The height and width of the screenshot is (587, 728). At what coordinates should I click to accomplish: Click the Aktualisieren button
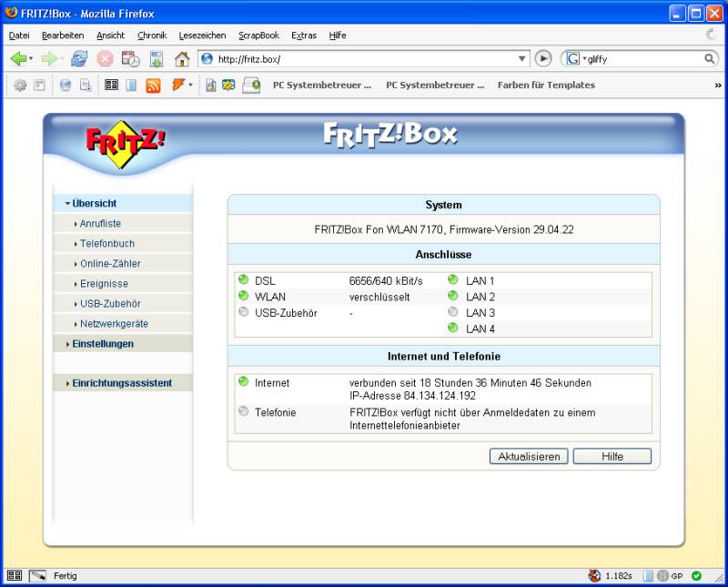[529, 456]
